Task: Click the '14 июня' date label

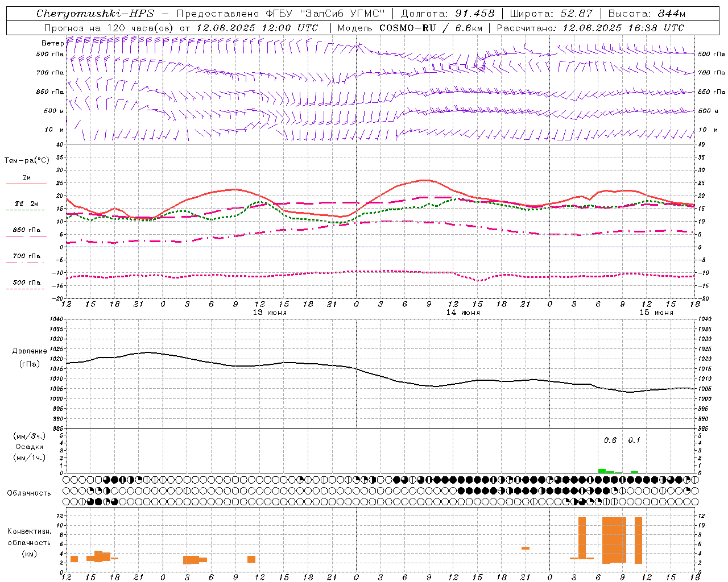Action: (x=463, y=313)
